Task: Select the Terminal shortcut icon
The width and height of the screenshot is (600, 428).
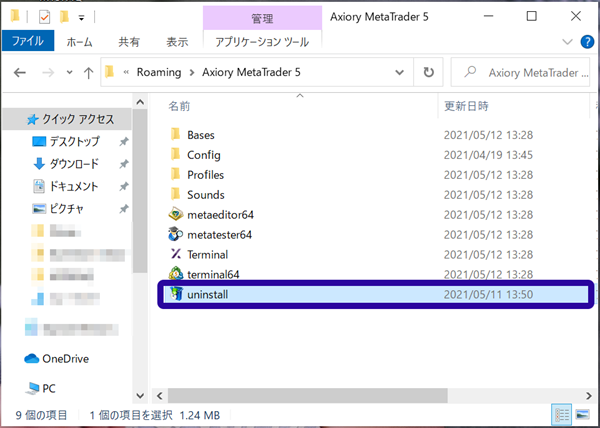Action: click(176, 254)
